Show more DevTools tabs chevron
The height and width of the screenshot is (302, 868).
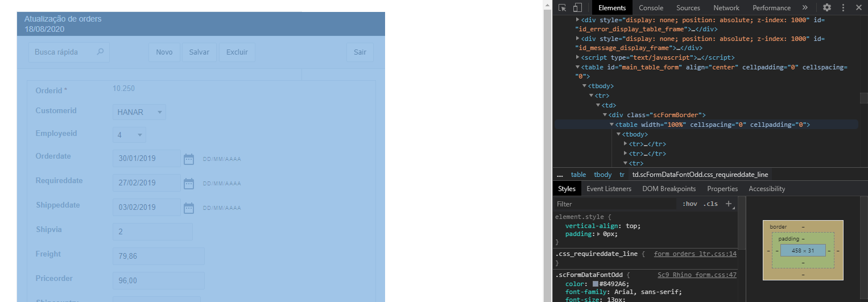point(805,7)
